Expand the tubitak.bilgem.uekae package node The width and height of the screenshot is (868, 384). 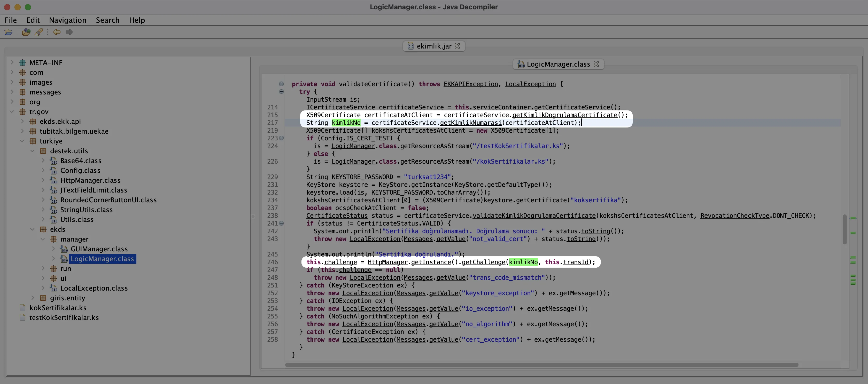(22, 131)
